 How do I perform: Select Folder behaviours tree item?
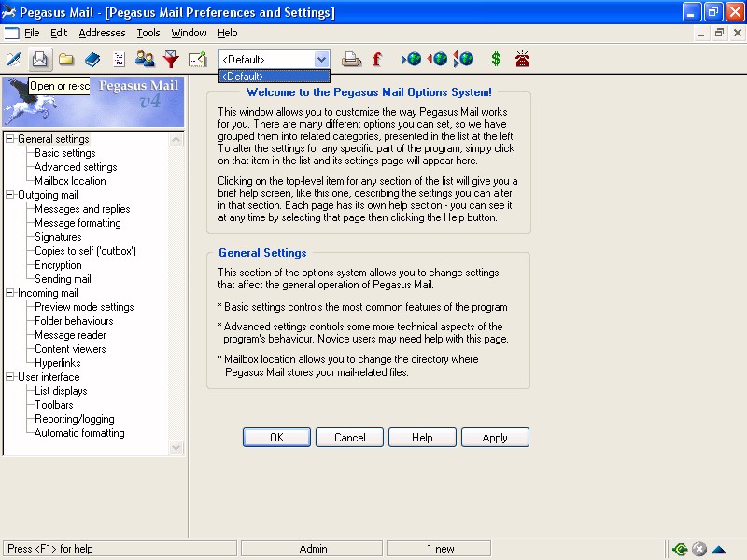75,321
